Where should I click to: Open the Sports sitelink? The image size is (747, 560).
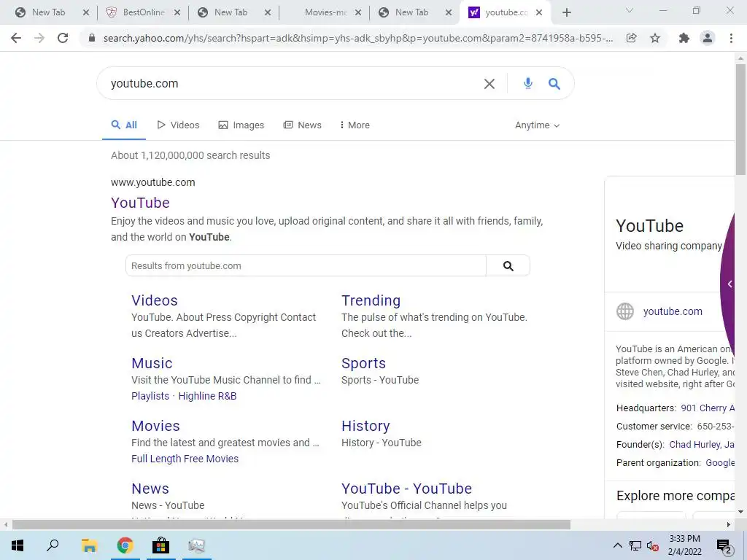click(363, 363)
